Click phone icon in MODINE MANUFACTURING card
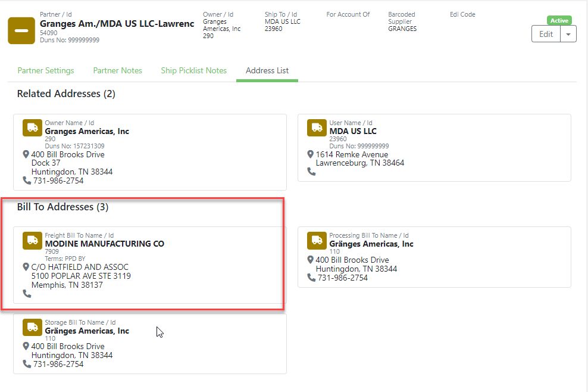The height and width of the screenshot is (392, 588). 27,294
